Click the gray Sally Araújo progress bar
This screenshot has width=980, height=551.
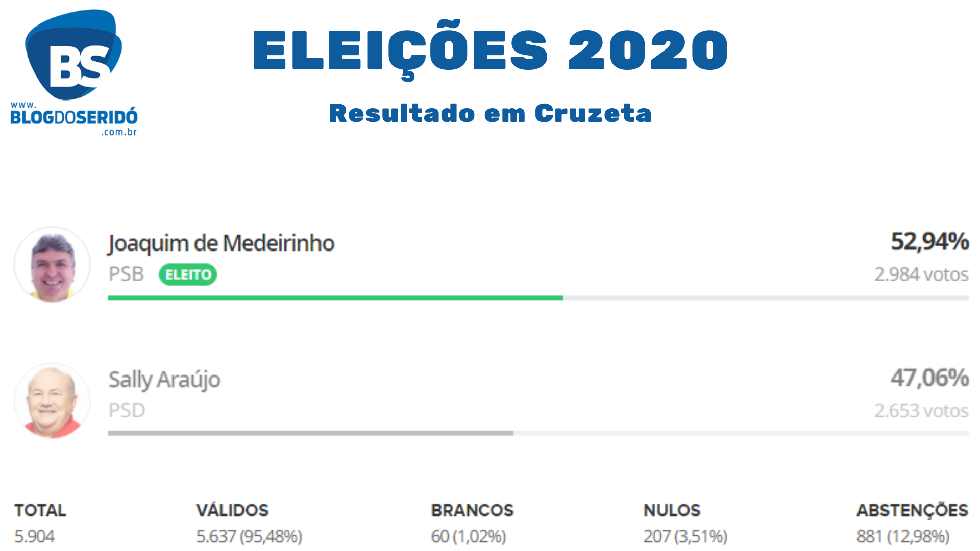pyautogui.click(x=310, y=433)
